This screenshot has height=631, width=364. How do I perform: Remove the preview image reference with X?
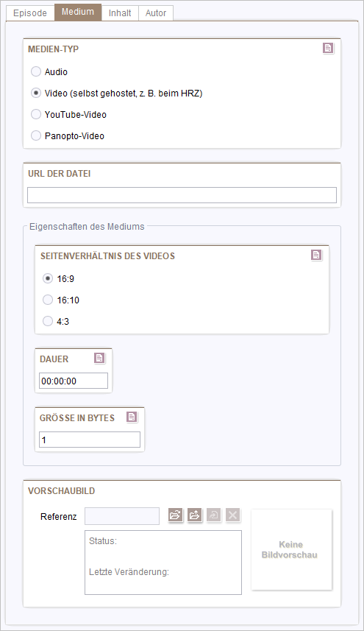pos(233,515)
